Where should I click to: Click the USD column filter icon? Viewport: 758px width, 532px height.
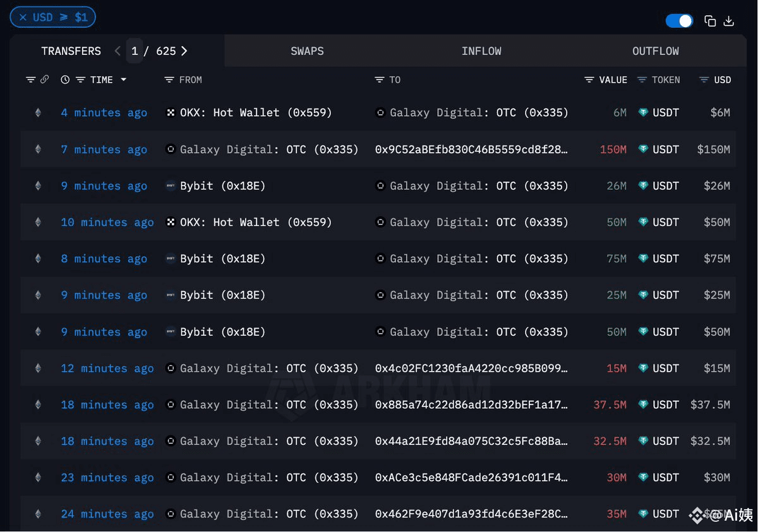[x=704, y=80]
